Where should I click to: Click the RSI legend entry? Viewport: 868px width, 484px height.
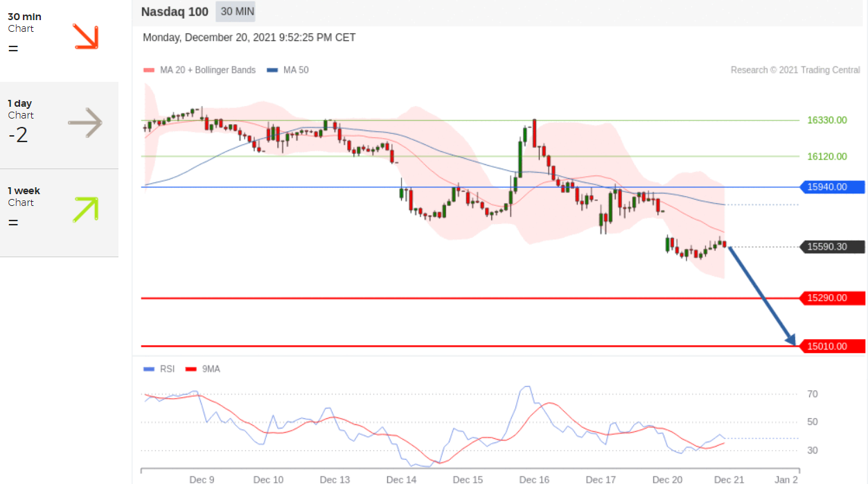pyautogui.click(x=159, y=369)
